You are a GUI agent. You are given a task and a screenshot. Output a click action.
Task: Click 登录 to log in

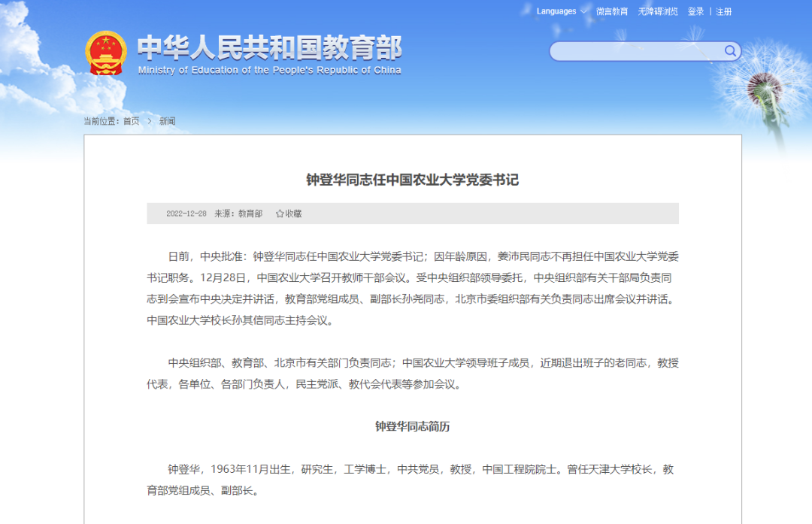(x=695, y=11)
